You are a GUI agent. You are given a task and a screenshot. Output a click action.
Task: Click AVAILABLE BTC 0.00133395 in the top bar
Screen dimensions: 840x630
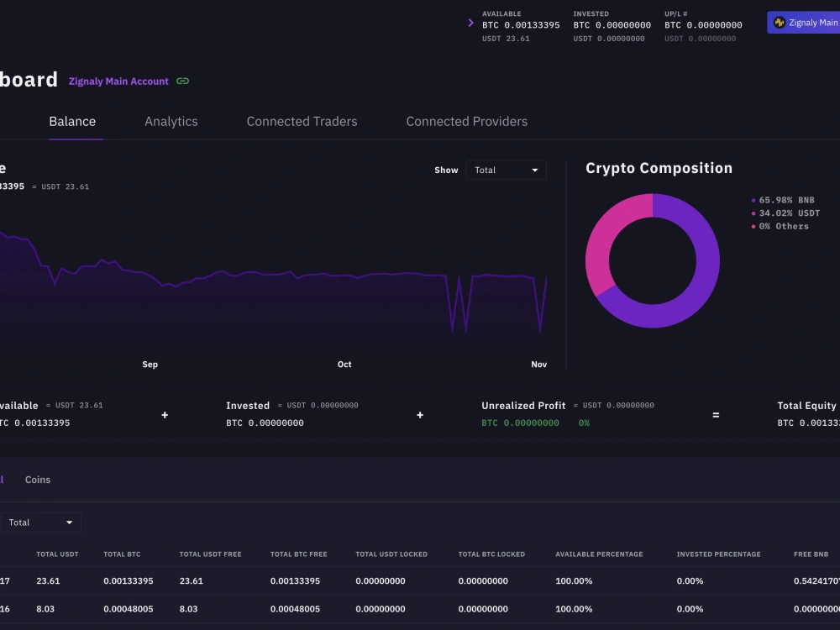tap(521, 24)
